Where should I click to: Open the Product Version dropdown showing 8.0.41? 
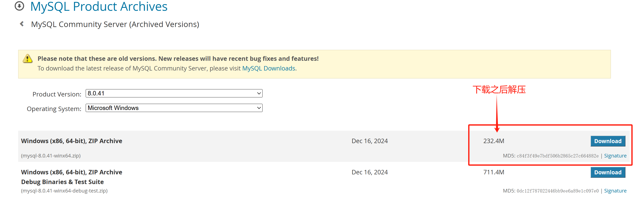[174, 93]
